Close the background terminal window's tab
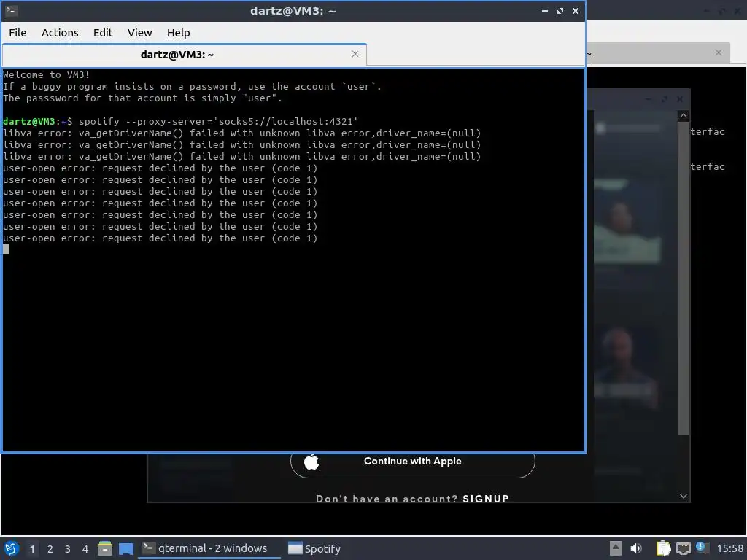 pos(719,52)
